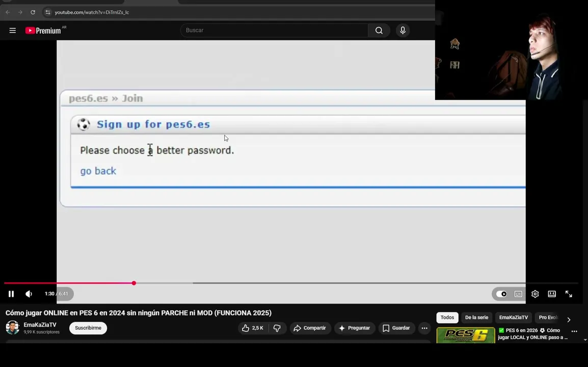
Task: Open the Preguntar AI button
Action: pyautogui.click(x=355, y=328)
